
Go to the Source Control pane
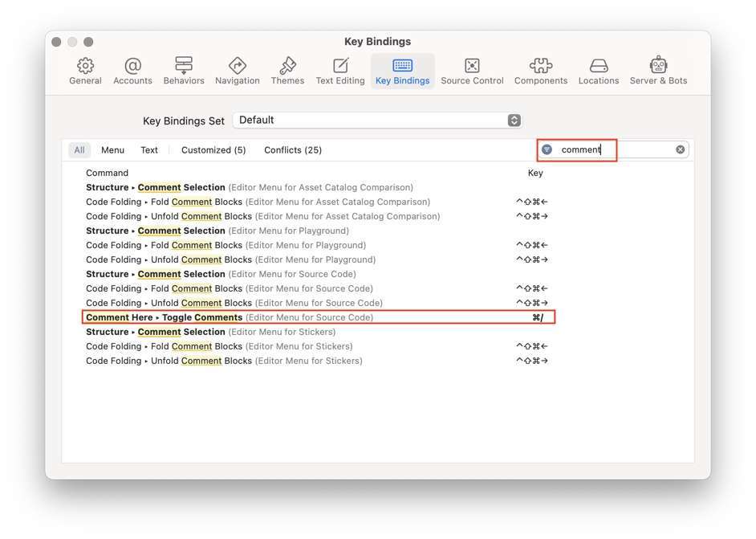pyautogui.click(x=472, y=71)
